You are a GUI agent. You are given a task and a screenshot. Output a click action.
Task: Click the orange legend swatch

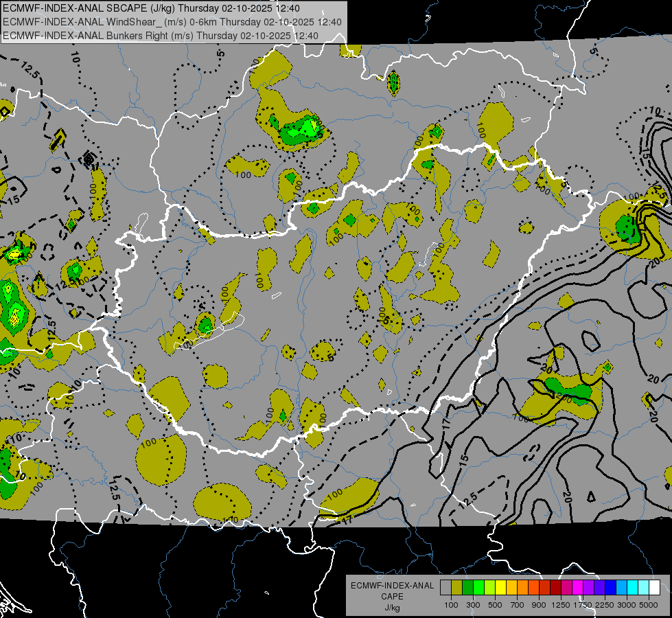pyautogui.click(x=523, y=587)
